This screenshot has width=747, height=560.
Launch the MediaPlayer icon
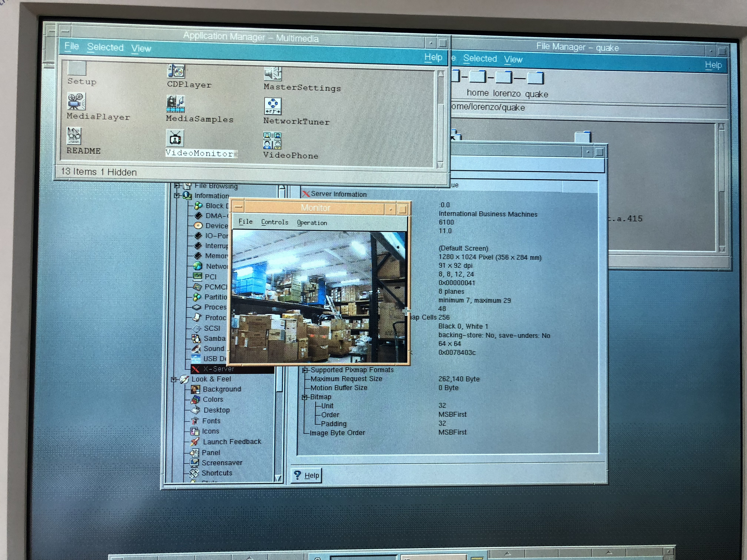click(x=76, y=102)
